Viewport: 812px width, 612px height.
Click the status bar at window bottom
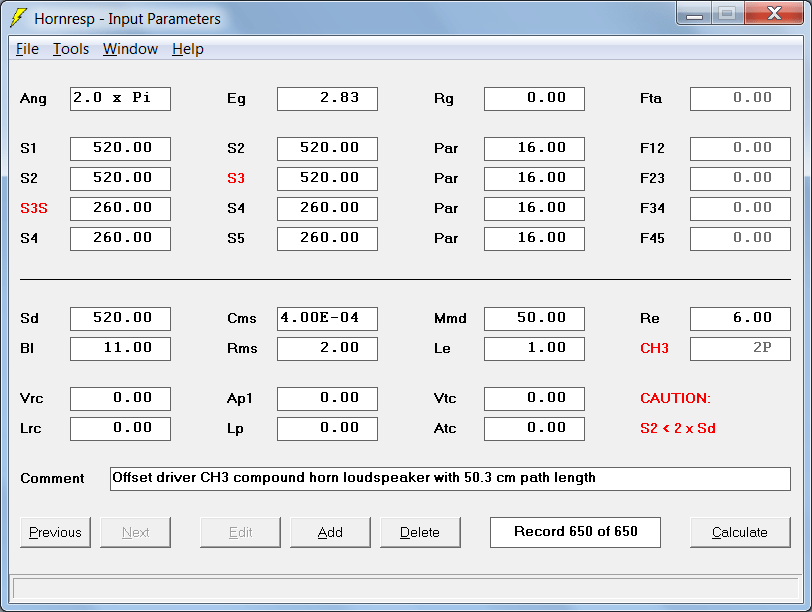(x=406, y=589)
